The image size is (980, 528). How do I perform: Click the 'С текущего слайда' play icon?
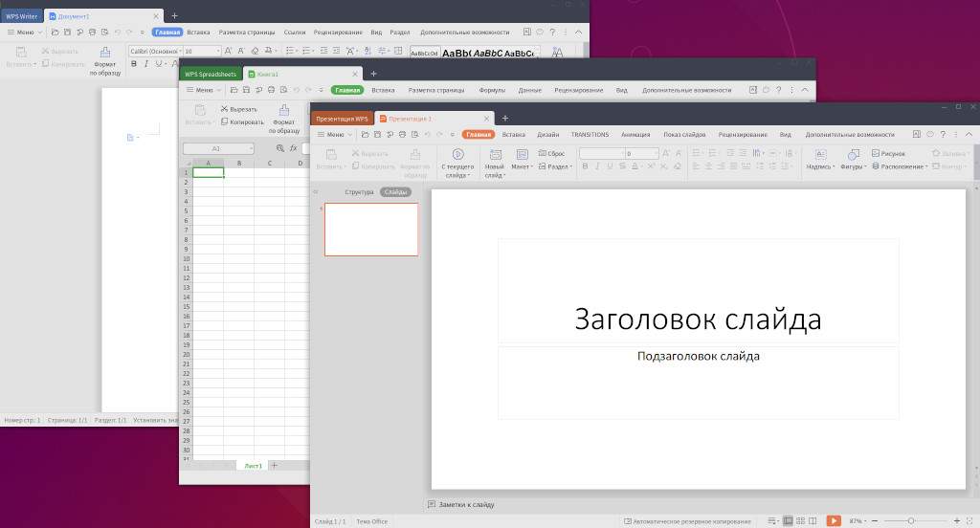pos(457,154)
